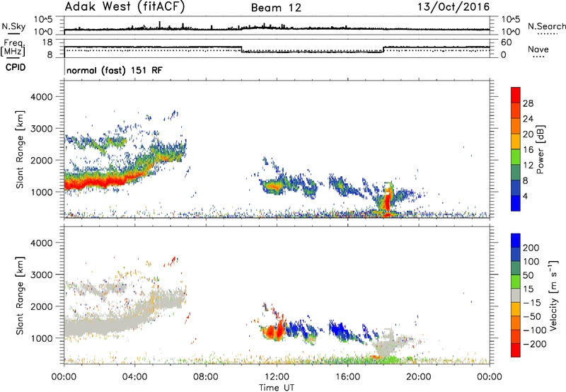Image resolution: width=566 pixels, height=392 pixels.
Task: Click the '16:00' time tick label
Action: (x=347, y=377)
